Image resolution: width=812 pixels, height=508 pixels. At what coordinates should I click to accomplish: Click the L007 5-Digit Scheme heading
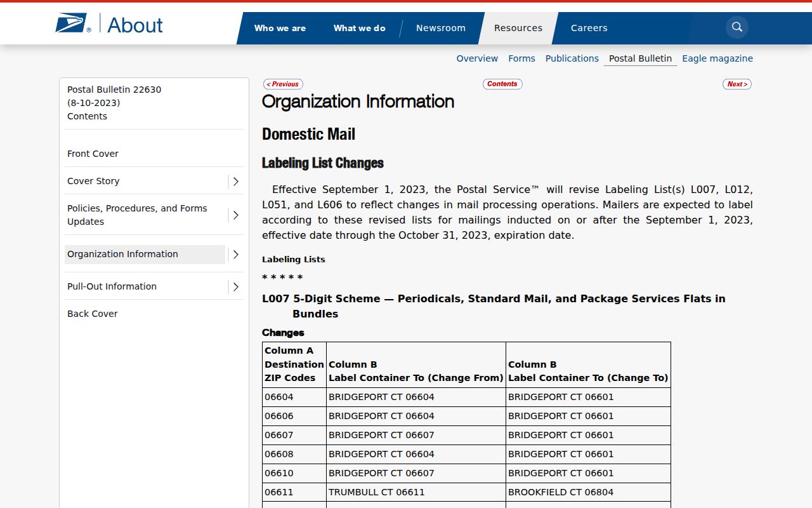click(494, 306)
